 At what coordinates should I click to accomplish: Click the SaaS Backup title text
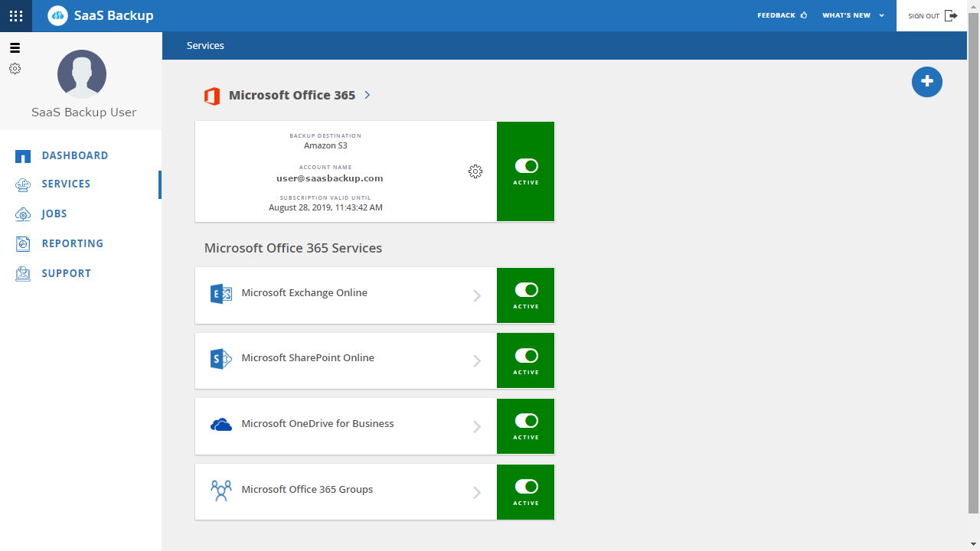coord(114,15)
